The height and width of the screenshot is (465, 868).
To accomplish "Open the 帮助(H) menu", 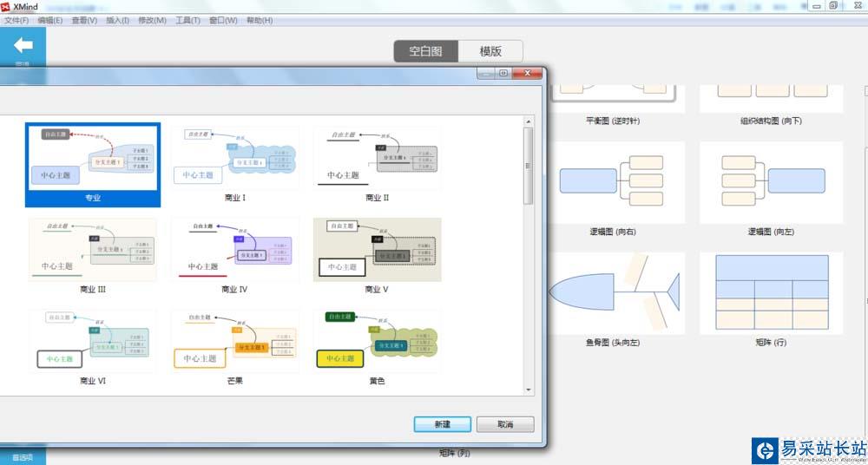I will pyautogui.click(x=259, y=21).
